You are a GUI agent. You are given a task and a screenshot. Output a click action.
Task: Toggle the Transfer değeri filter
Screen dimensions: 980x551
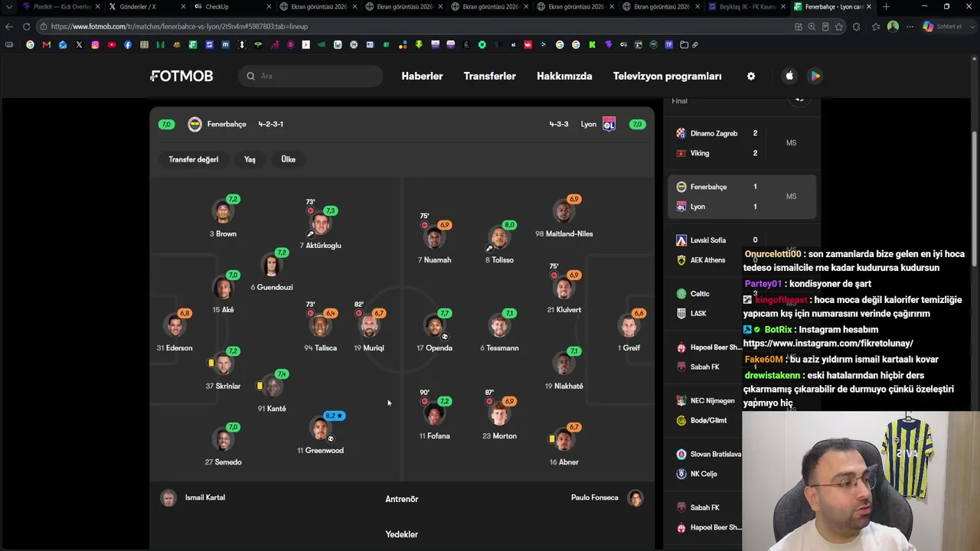pyautogui.click(x=194, y=159)
